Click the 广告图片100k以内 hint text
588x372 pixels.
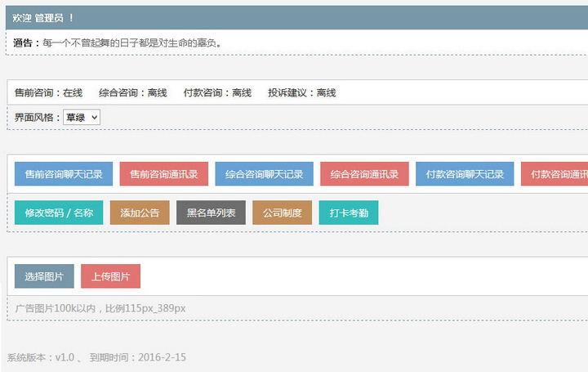100,308
